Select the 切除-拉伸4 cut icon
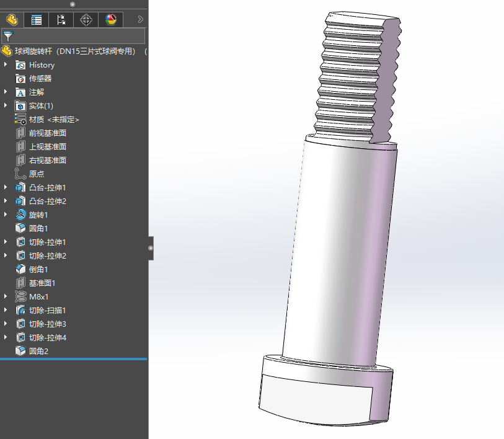Viewport: 504px width, 439px height. pyautogui.click(x=20, y=337)
